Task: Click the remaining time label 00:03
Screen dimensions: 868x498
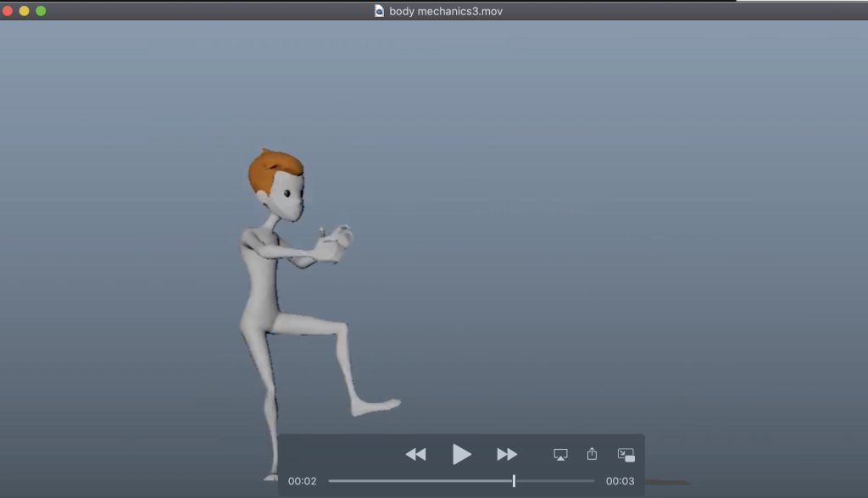Action: tap(620, 481)
